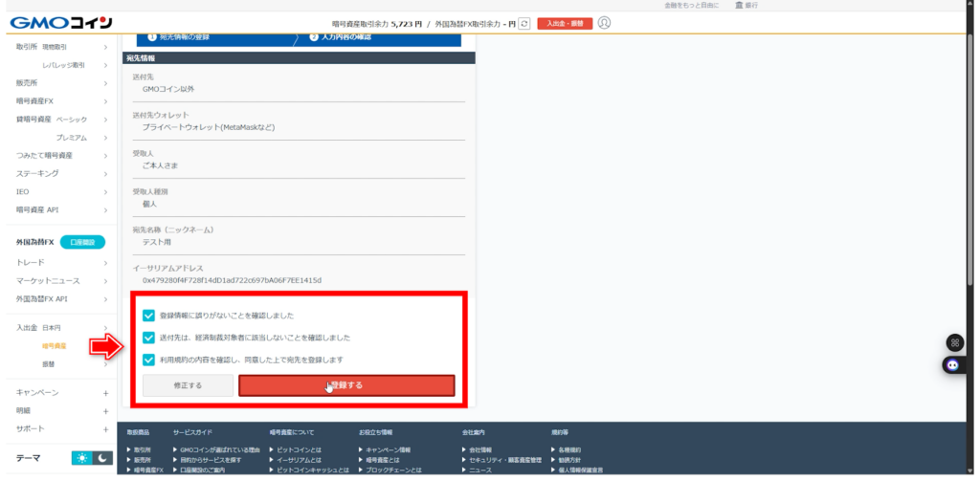The width and height of the screenshot is (980, 481).
Task: Open the purple chat bot icon
Action: pos(953,364)
